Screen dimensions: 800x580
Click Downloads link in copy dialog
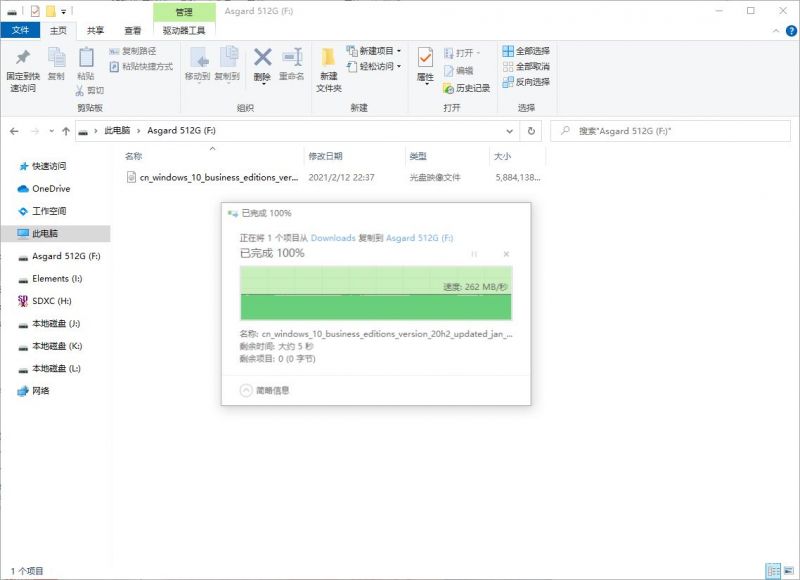coord(333,238)
